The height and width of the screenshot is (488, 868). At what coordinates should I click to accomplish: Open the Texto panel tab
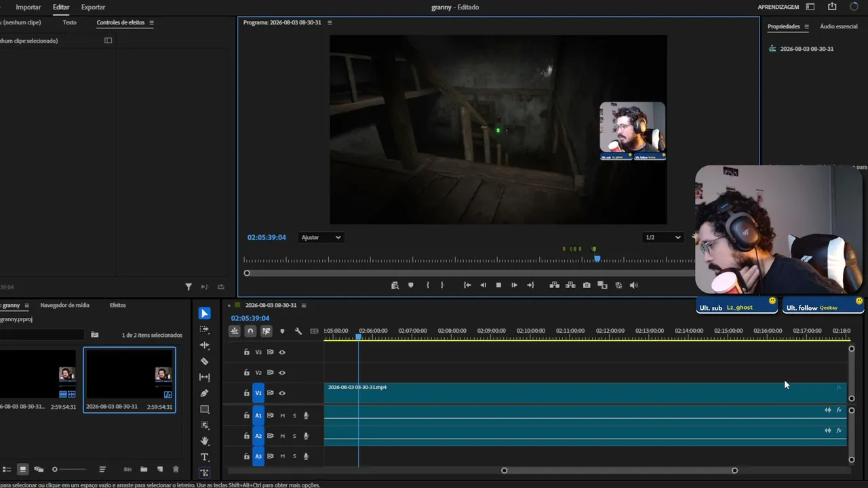(69, 22)
